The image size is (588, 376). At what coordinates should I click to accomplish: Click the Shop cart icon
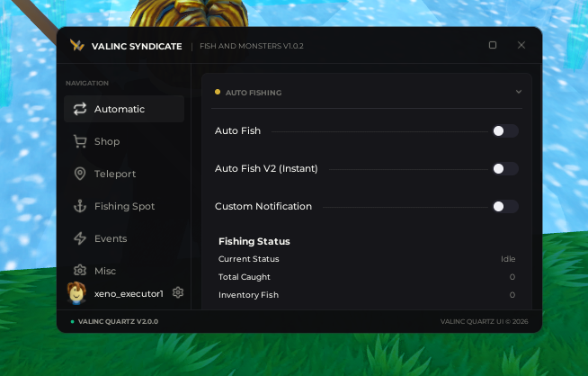tap(80, 141)
